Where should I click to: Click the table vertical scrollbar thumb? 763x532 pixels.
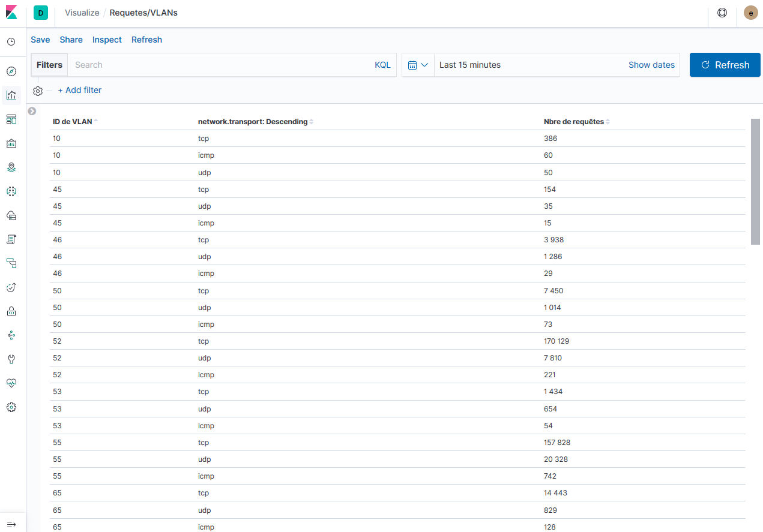755,181
